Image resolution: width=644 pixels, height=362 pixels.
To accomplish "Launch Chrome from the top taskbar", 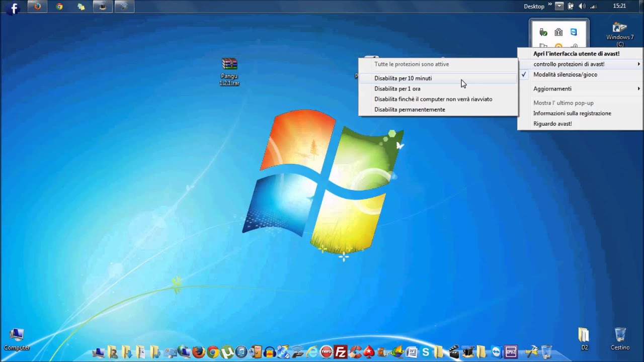I will 59,7.
